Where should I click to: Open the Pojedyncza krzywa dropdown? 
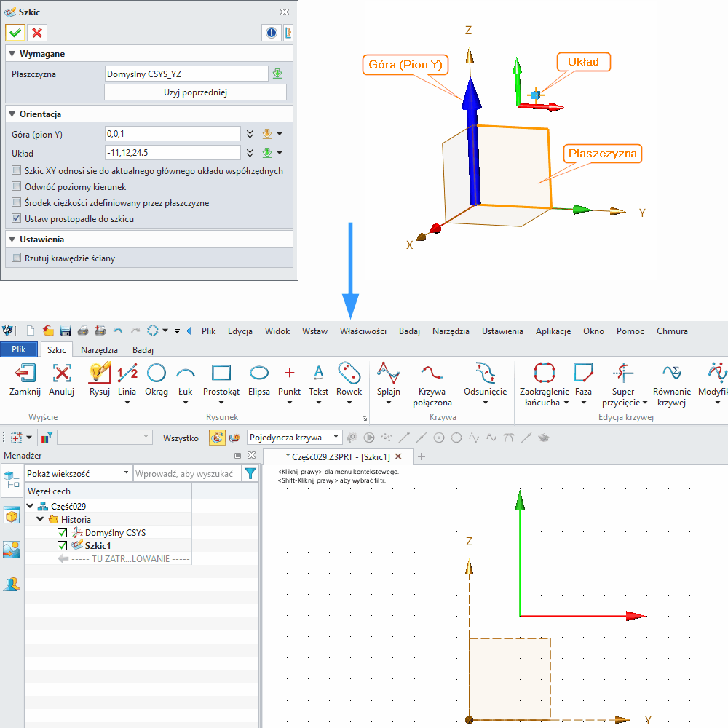294,437
